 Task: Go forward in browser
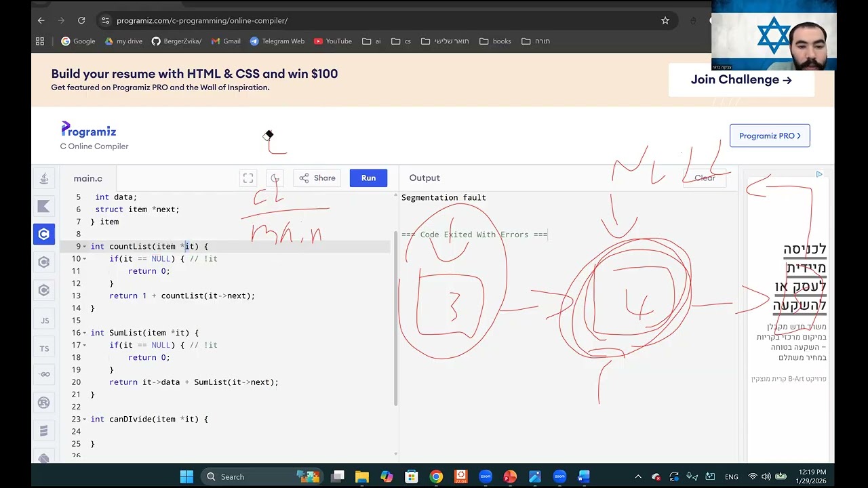point(62,20)
